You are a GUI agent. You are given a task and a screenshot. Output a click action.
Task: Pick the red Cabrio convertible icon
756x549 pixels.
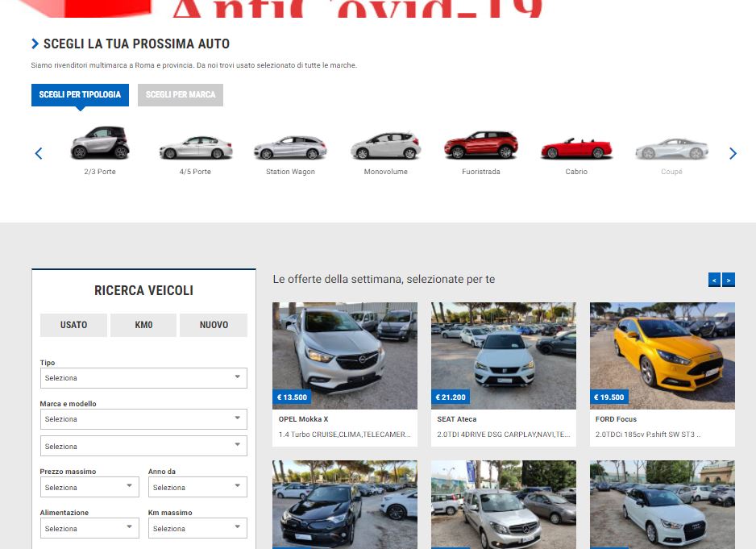[576, 148]
